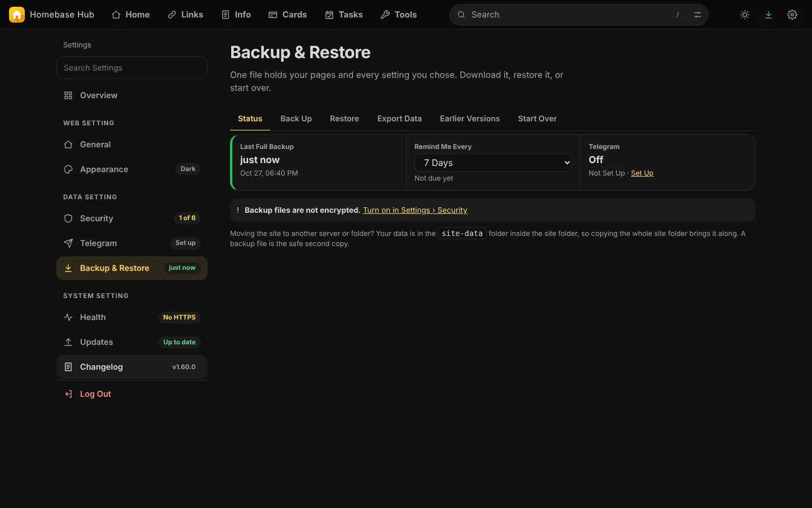Switch to Earlier Versions tab
Screen dimensions: 812x508
click(470, 119)
